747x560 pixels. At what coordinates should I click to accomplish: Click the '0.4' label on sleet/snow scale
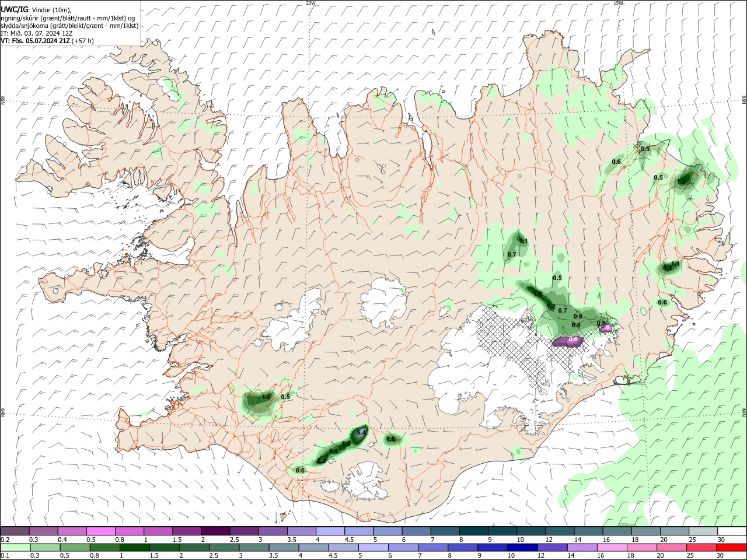[x=62, y=540]
